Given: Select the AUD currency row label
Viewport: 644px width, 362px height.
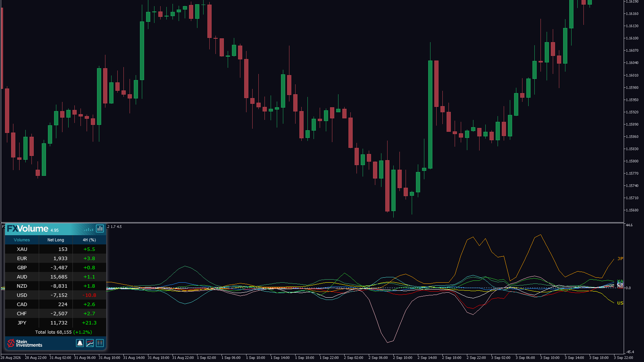Looking at the screenshot, I should pyautogui.click(x=22, y=277).
